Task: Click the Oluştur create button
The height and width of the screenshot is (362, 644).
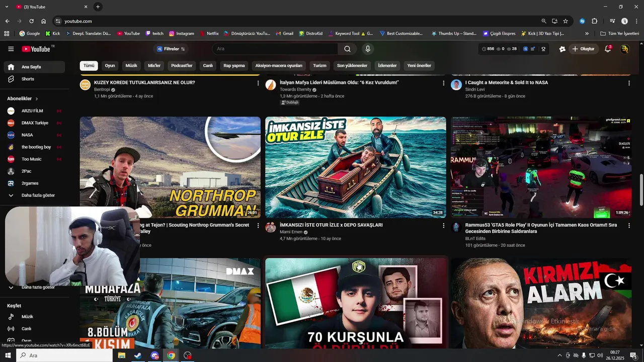Action: point(584,49)
